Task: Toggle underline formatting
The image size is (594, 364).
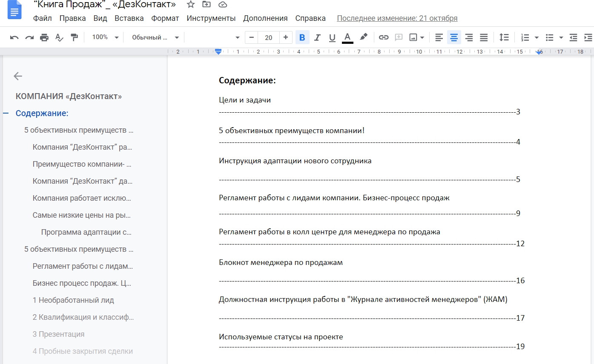Action: (x=332, y=37)
